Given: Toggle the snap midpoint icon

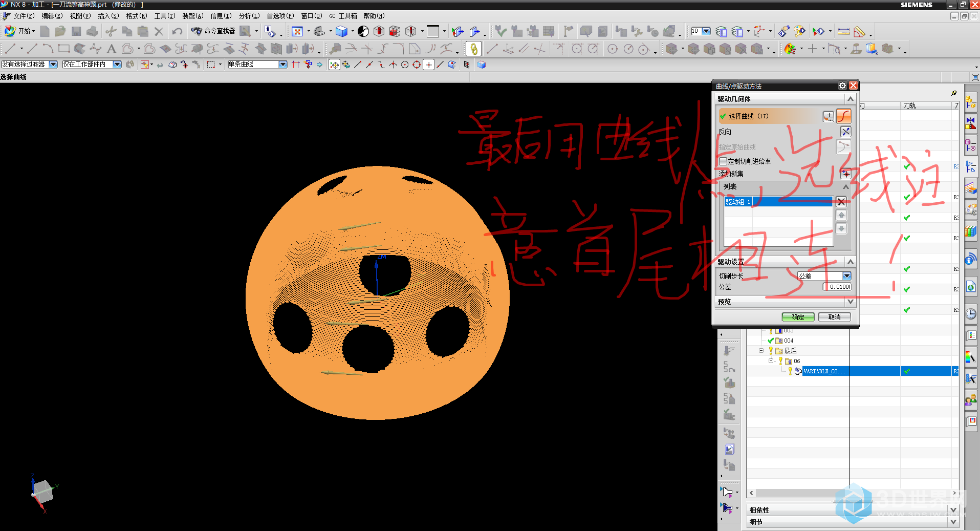Looking at the screenshot, I should (369, 65).
